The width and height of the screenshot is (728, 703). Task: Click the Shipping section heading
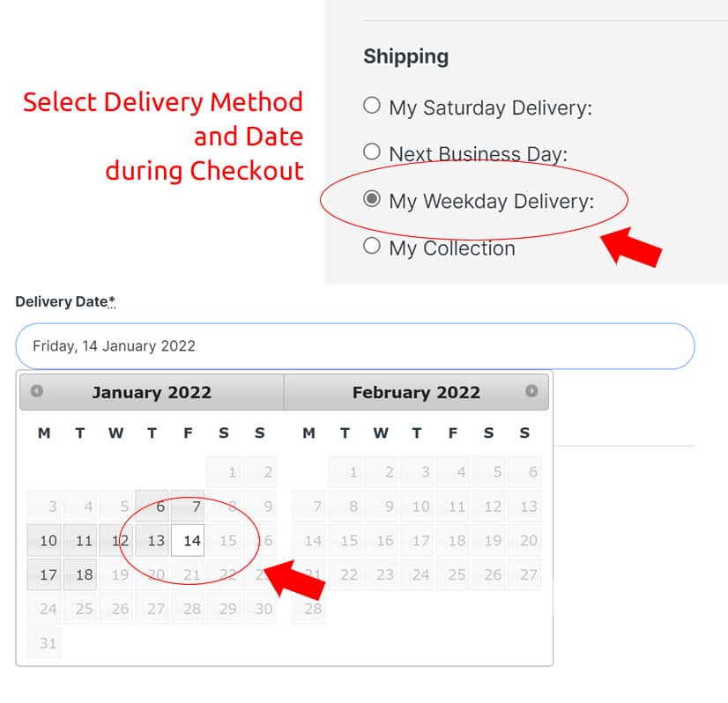(405, 56)
